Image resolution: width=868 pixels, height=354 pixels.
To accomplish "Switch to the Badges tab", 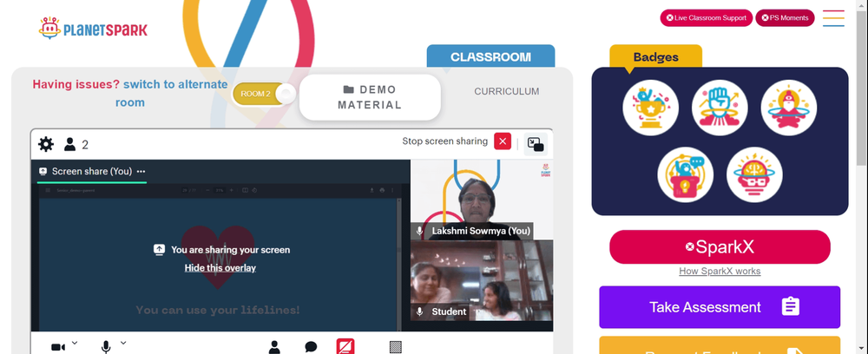I will (655, 57).
